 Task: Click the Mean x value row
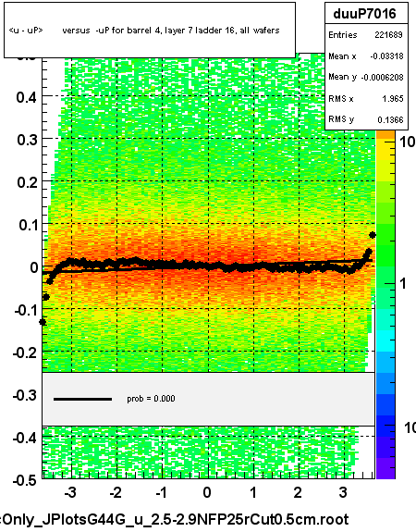click(x=366, y=56)
